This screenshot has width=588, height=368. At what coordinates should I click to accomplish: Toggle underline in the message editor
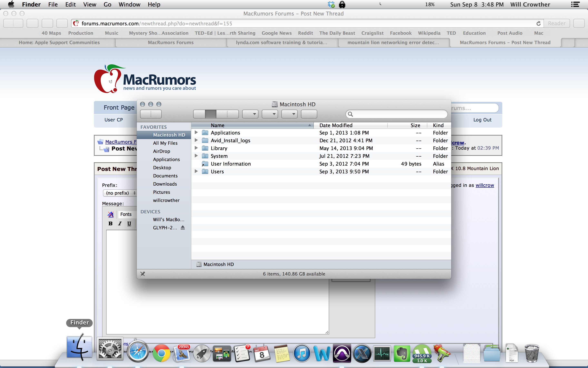click(129, 223)
